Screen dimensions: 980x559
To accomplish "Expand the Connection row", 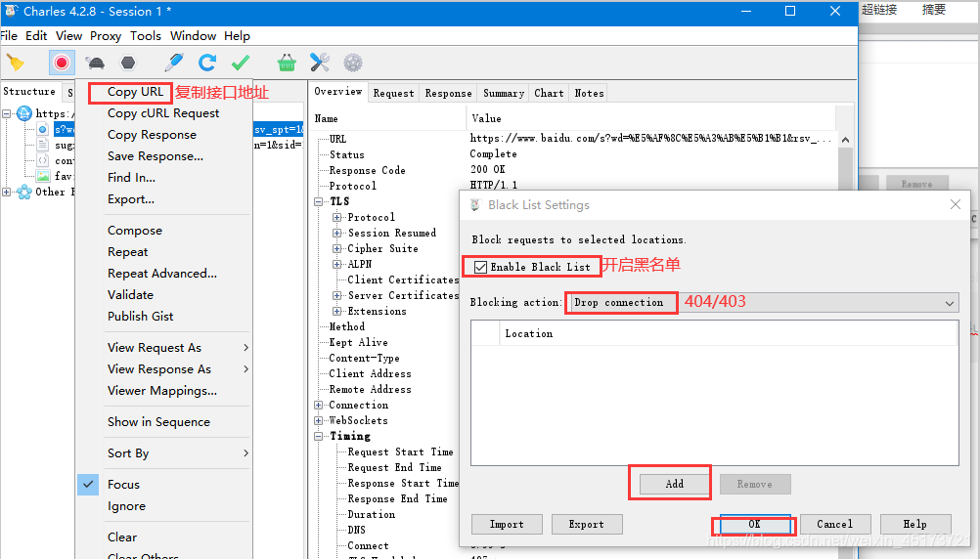I will [318, 405].
